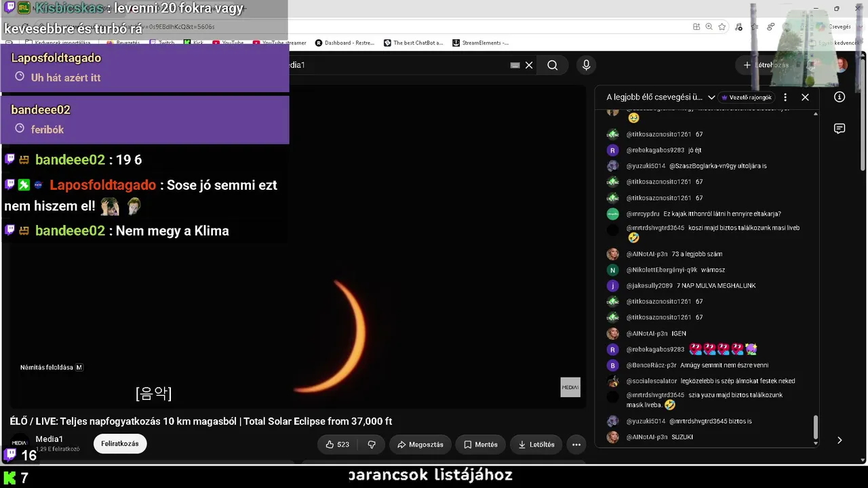Click the Twitch viewer count icon
The height and width of the screenshot is (488, 868).
point(10,455)
